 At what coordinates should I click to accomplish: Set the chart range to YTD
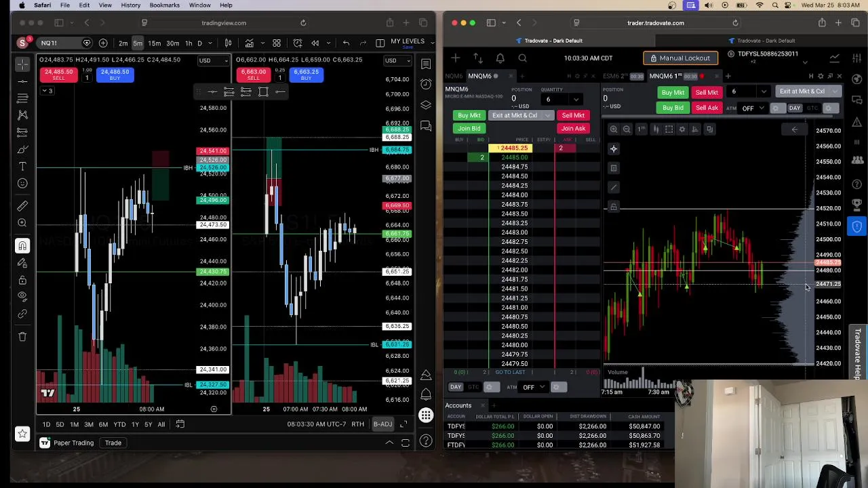(x=119, y=424)
